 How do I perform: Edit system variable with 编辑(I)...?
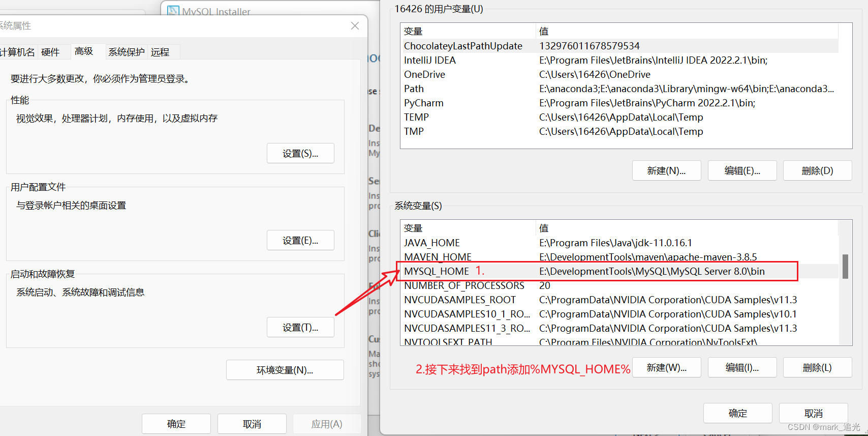point(742,367)
